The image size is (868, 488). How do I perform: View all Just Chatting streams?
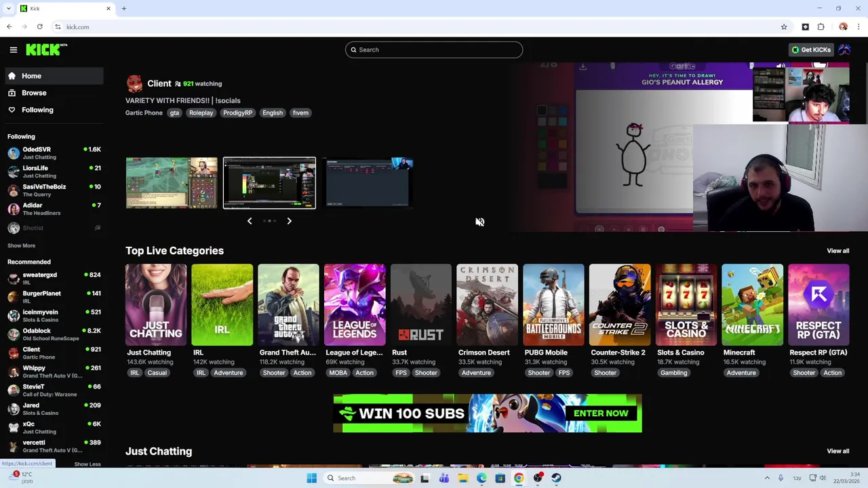click(837, 451)
